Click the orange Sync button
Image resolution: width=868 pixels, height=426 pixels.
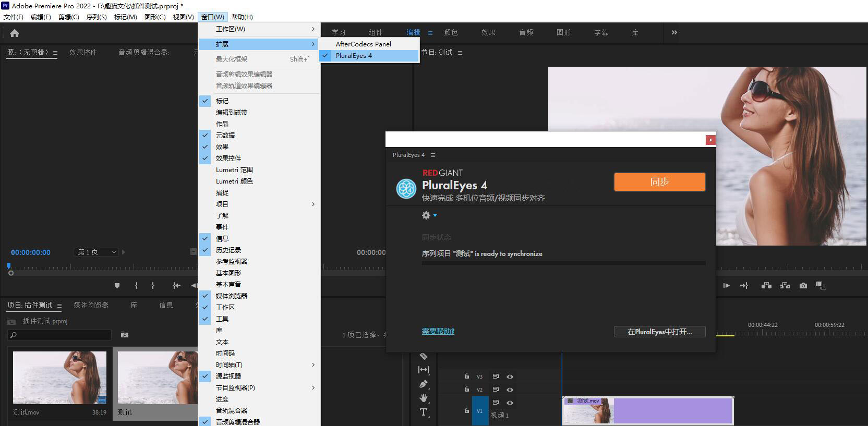(x=659, y=182)
